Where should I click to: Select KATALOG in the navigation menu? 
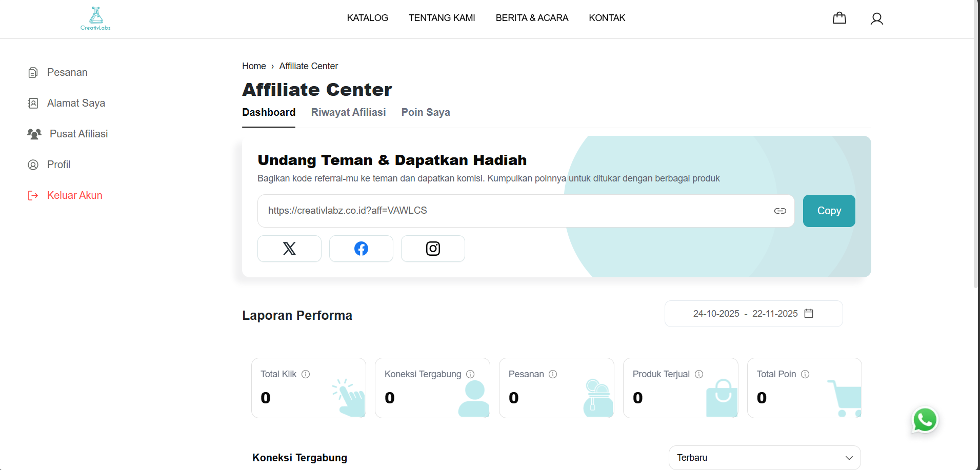[367, 17]
